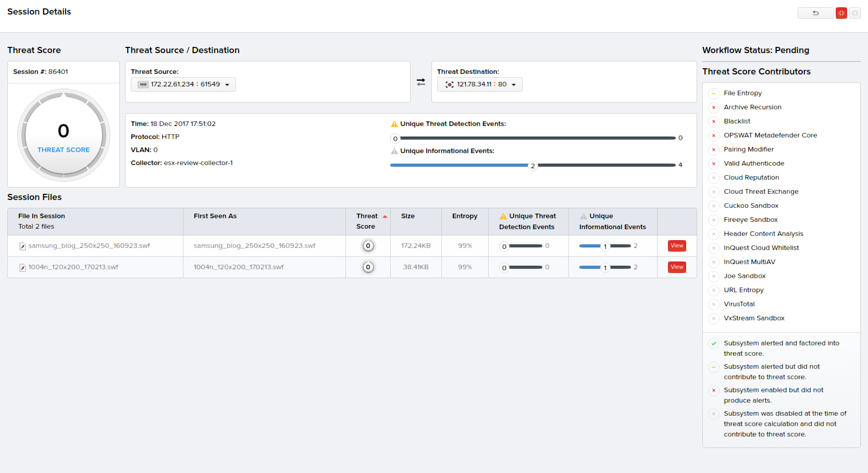The image size is (868, 473).
Task: Open the Threat Source IP dropdown
Action: pyautogui.click(x=227, y=85)
